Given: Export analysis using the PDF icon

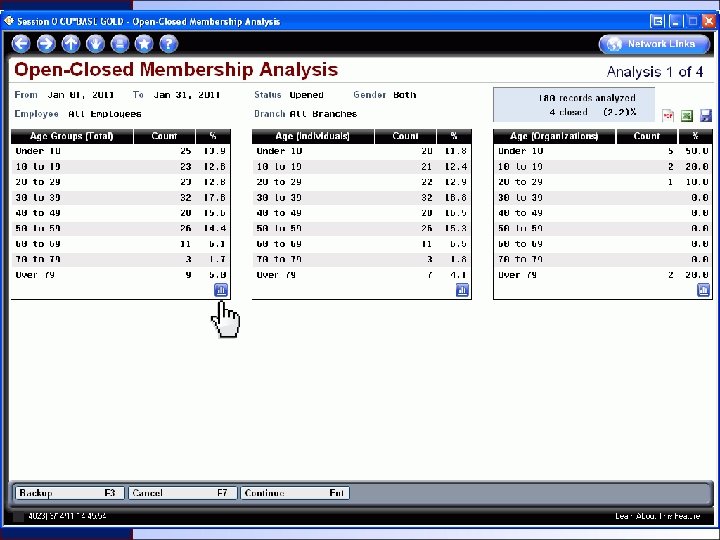Looking at the screenshot, I should tap(668, 115).
